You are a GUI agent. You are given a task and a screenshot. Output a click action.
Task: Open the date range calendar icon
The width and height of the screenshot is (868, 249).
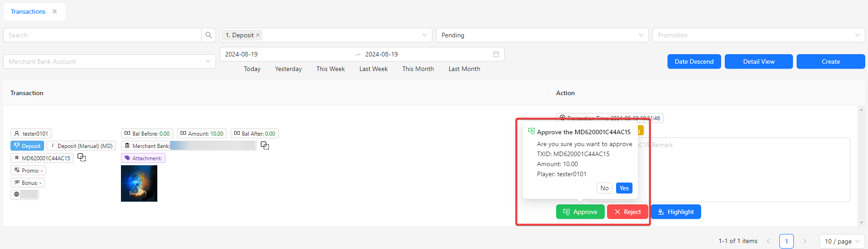point(496,54)
